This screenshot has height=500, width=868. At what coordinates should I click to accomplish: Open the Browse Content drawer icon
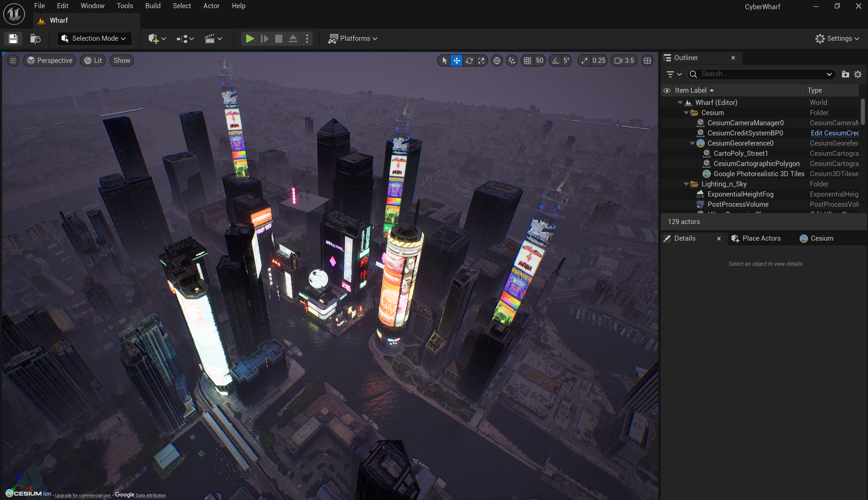coord(35,39)
